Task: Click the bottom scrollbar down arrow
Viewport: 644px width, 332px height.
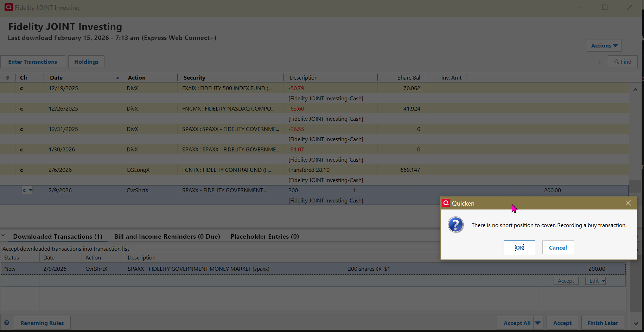Action: (636, 324)
